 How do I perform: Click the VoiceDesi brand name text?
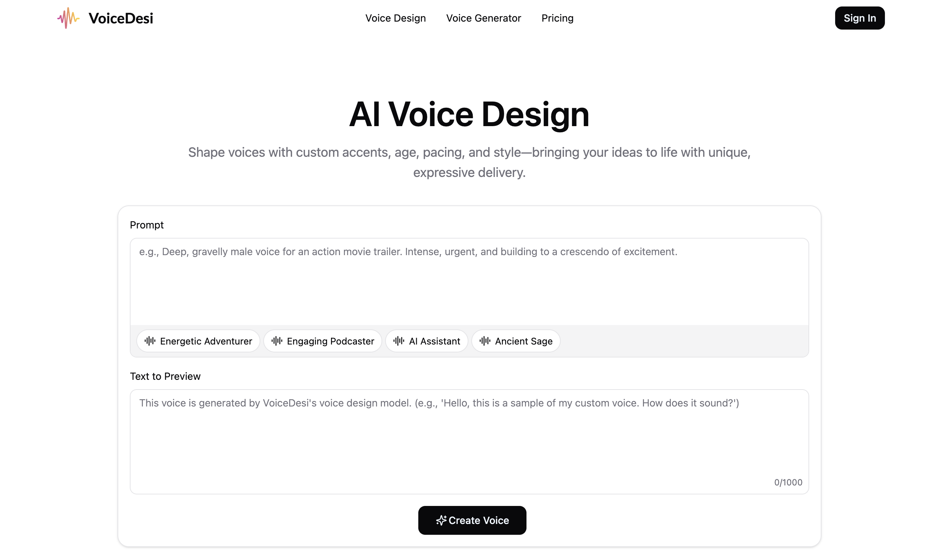coord(120,18)
